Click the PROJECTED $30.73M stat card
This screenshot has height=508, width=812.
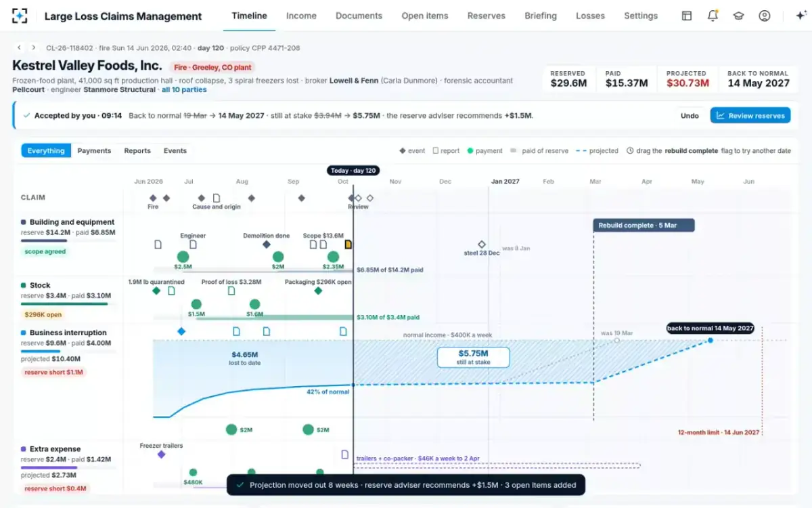[686, 79]
